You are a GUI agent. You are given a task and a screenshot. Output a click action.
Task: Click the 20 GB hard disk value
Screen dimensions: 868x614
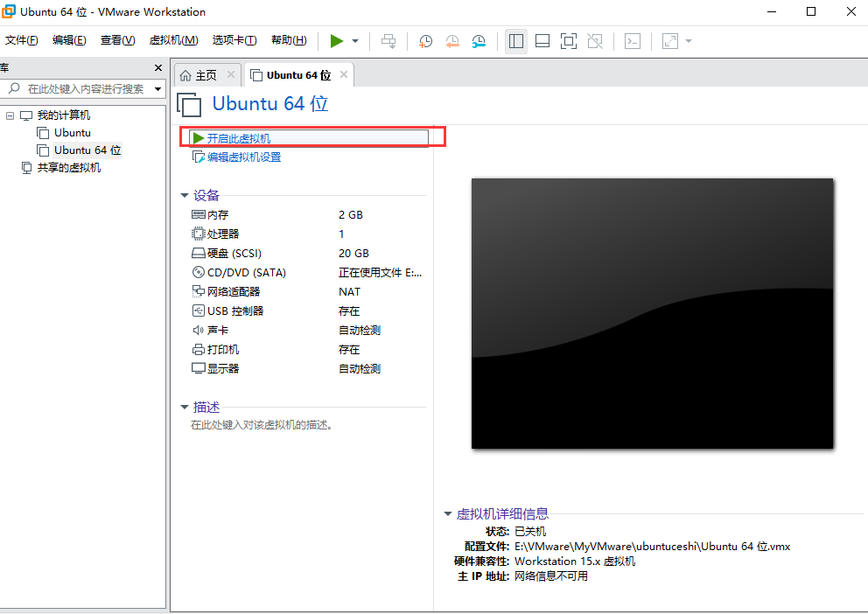coord(353,254)
